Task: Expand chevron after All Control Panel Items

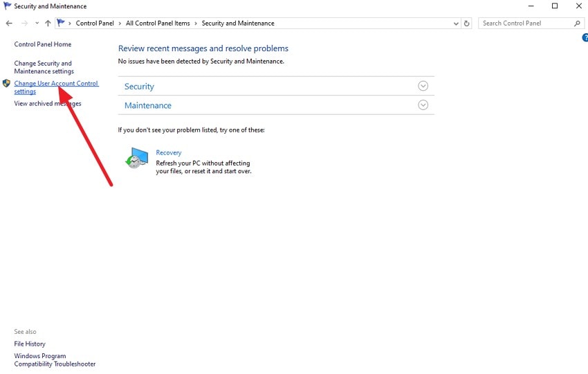Action: 196,24
